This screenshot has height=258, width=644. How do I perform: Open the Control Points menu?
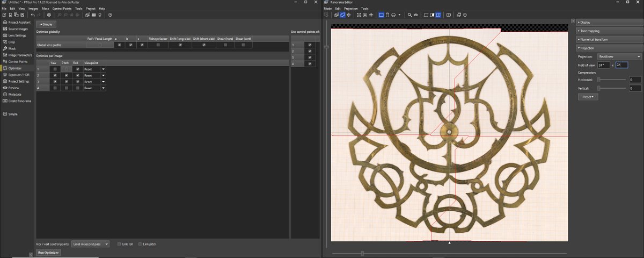click(62, 9)
